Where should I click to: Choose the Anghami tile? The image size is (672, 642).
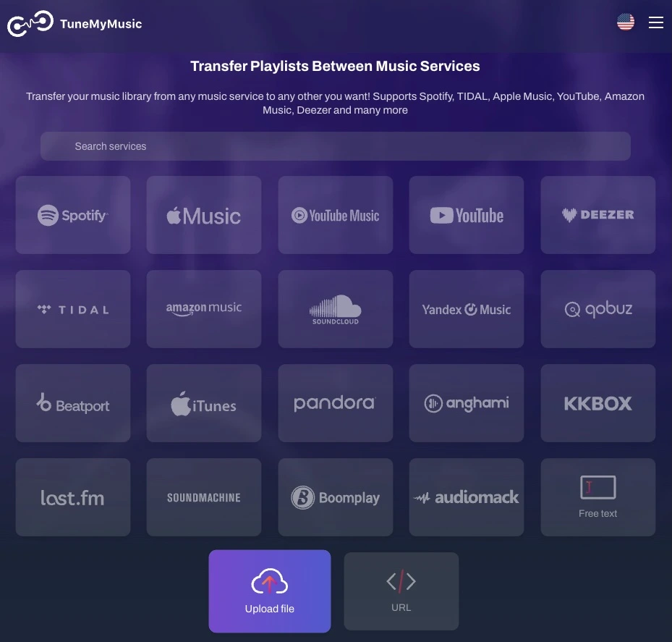[x=467, y=403]
